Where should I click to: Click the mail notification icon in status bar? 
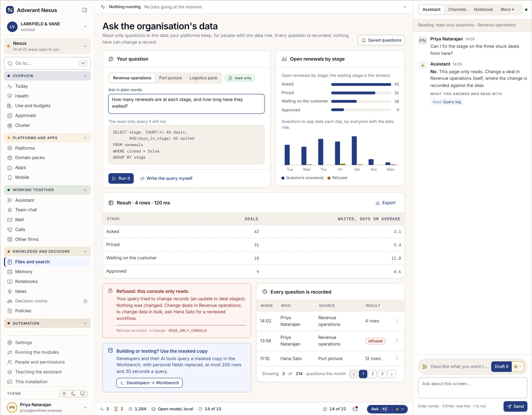355,409
